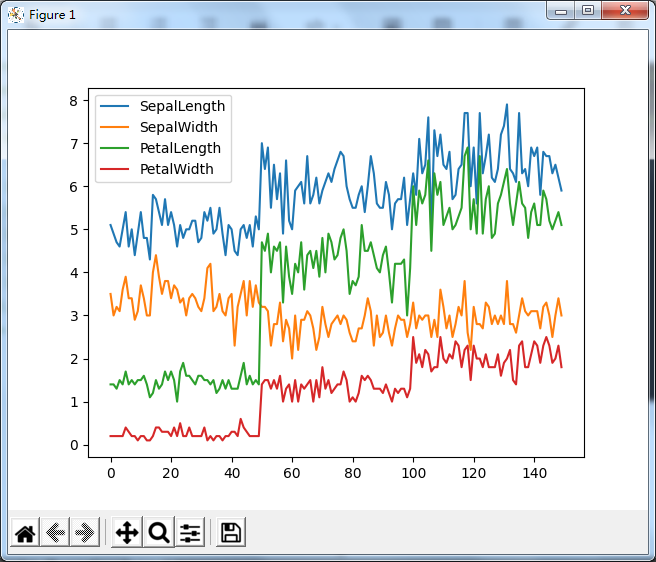This screenshot has width=656, height=562.
Task: Click the blue SepalLength legend line
Action: [115, 106]
